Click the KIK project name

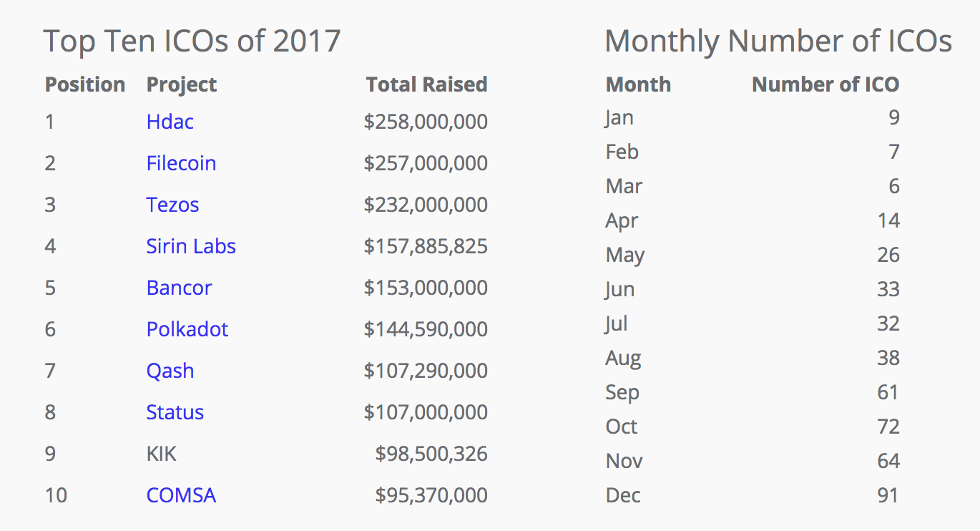pyautogui.click(x=161, y=454)
